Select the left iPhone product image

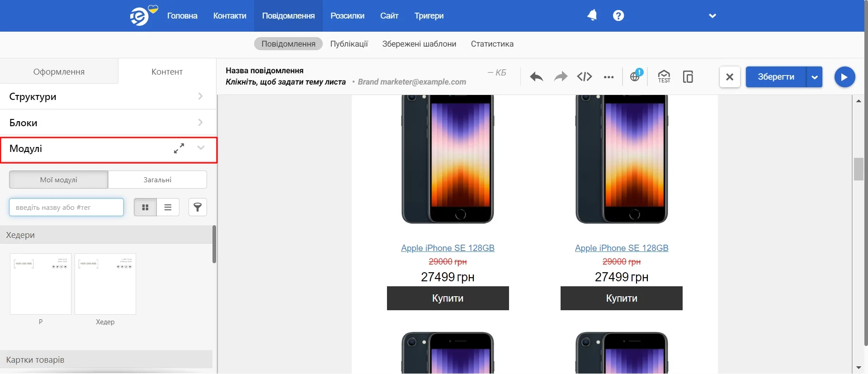coord(448,159)
